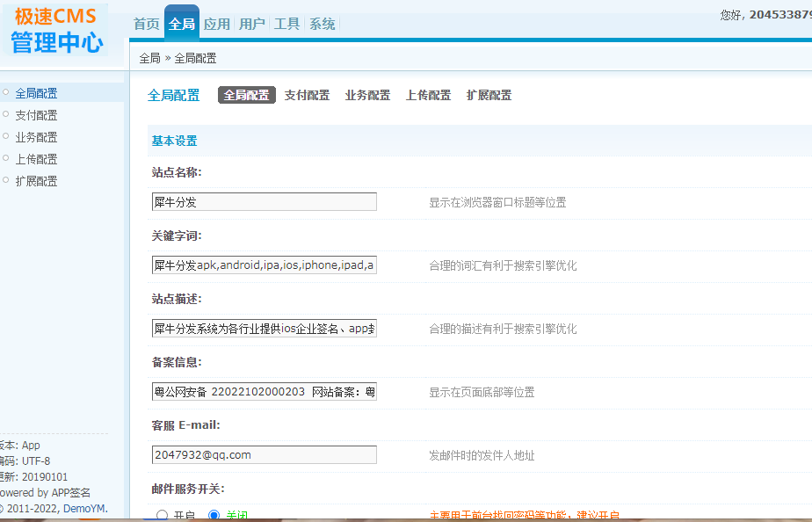This screenshot has height=522, width=812.
Task: Go to 工具 in top navigation
Action: (x=286, y=25)
